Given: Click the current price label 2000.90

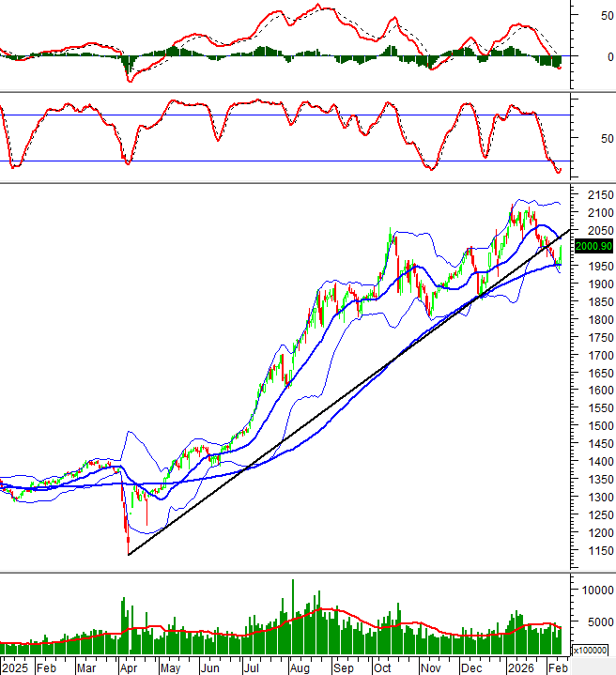Looking at the screenshot, I should click(x=593, y=246).
